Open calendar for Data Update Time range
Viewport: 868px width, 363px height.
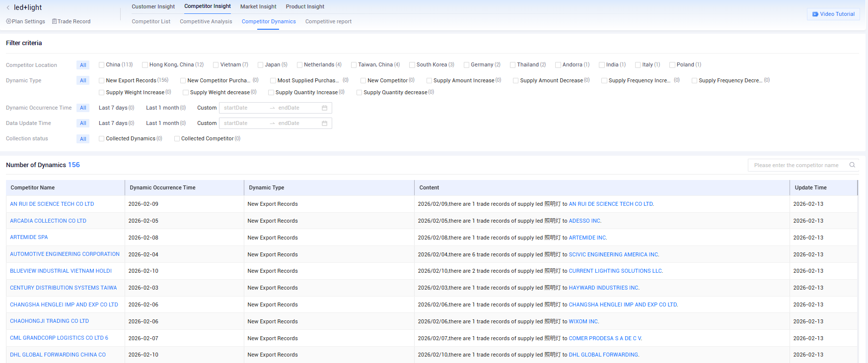[324, 123]
